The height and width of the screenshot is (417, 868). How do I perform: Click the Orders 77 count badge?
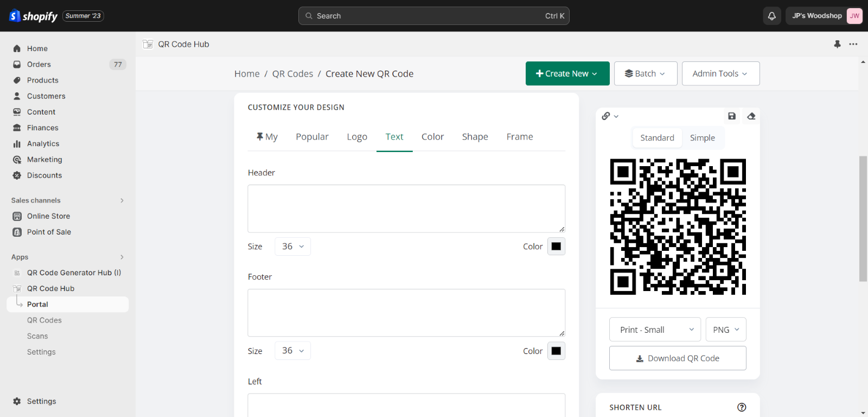pos(118,64)
